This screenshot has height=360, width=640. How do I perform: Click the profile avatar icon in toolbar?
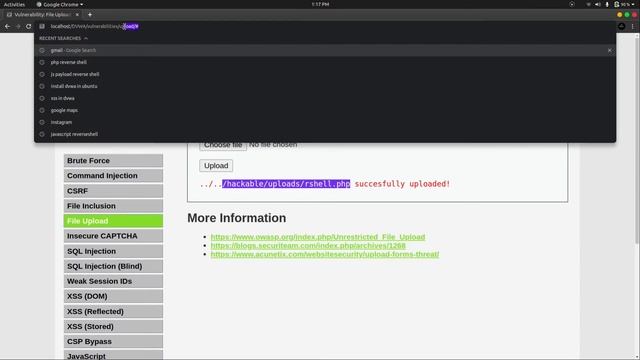click(x=622, y=26)
